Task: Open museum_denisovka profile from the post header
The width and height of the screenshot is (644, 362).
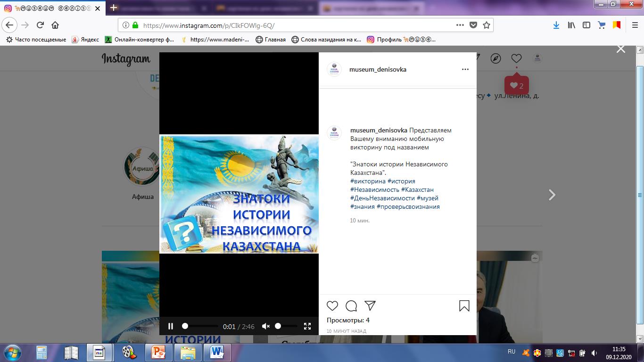Action: point(378,69)
